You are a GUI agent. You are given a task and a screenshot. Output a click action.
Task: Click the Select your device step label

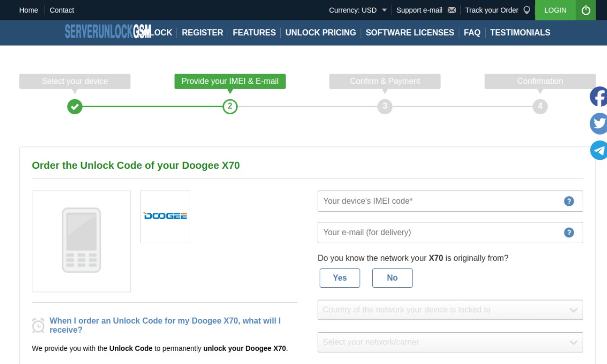(75, 81)
